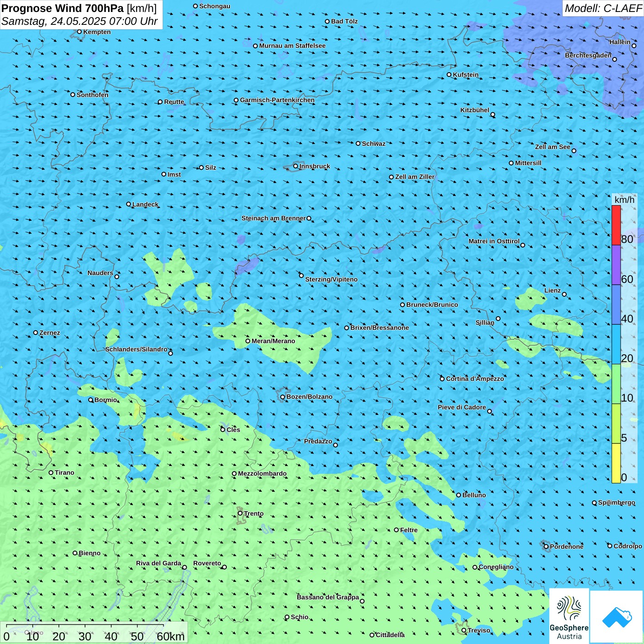Select the Murnau am Staffelsee label
Viewport: 644px width, 644px height.
click(292, 46)
